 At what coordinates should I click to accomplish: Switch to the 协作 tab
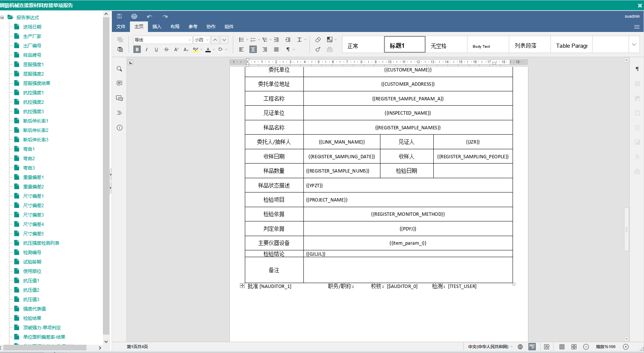(x=211, y=26)
